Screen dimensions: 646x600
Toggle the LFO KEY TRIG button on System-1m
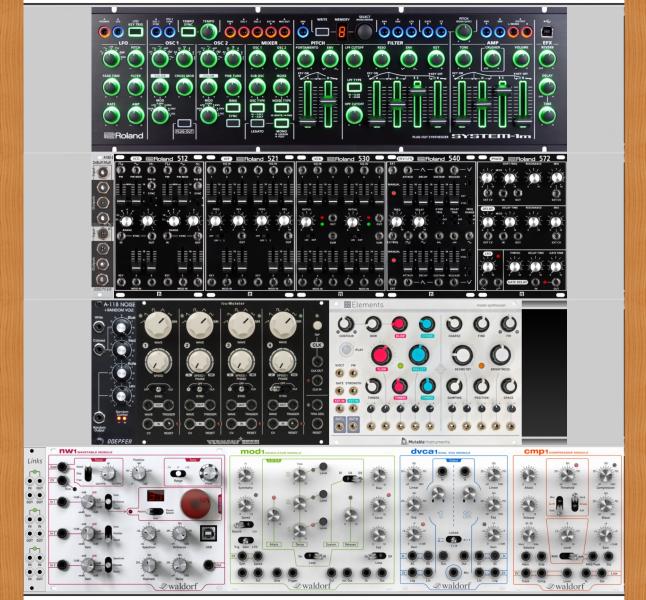click(x=136, y=32)
